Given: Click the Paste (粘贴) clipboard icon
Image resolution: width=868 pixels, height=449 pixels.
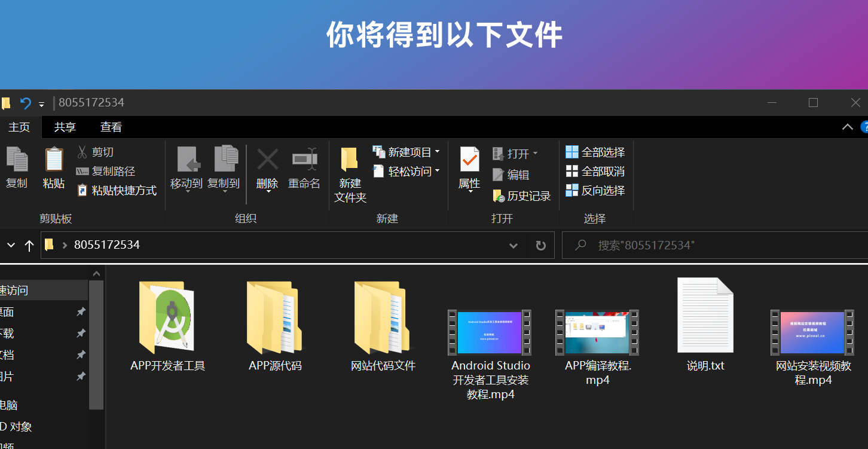Looking at the screenshot, I should tap(54, 160).
